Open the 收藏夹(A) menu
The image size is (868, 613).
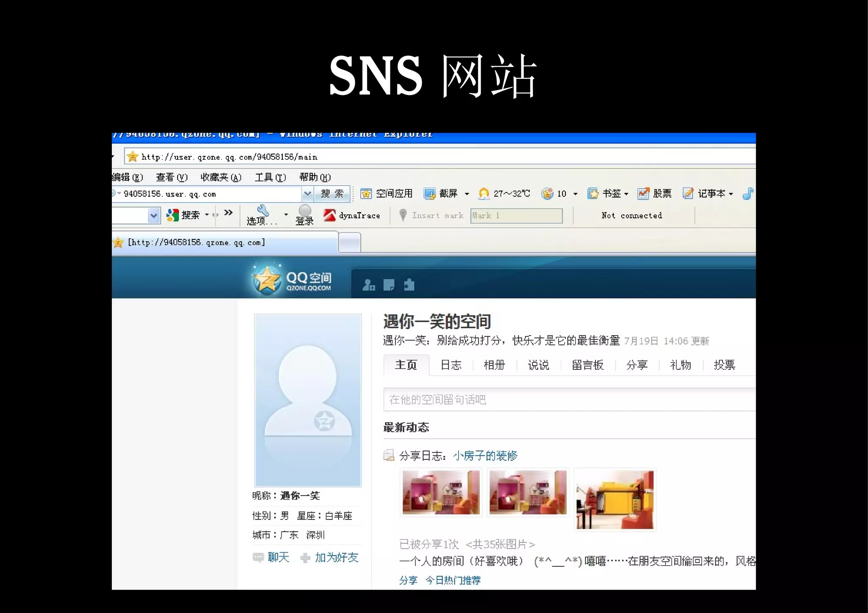221,177
